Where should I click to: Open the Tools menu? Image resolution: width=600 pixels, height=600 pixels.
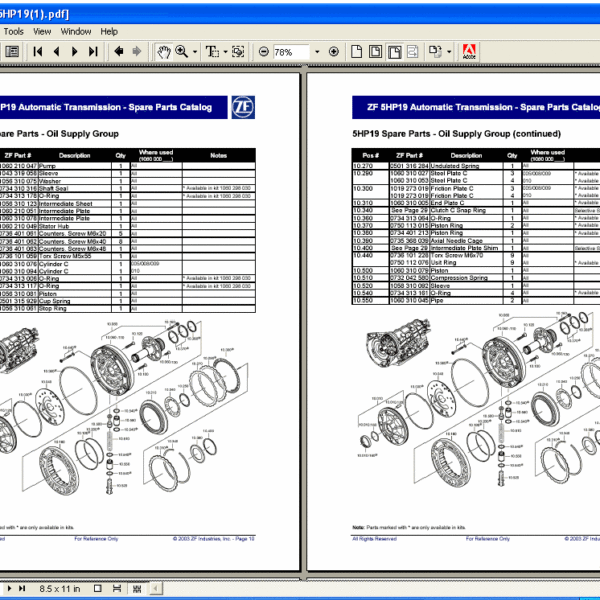[x=13, y=31]
